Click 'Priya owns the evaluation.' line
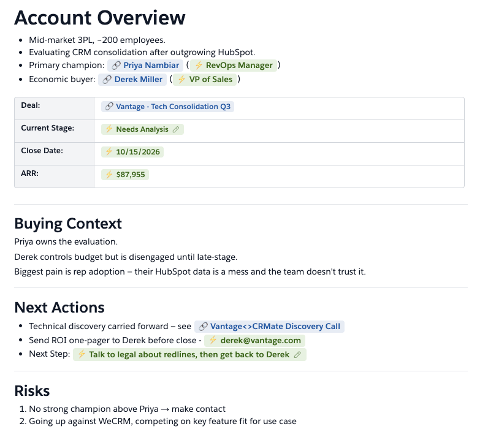The height and width of the screenshot is (448, 488). point(66,241)
